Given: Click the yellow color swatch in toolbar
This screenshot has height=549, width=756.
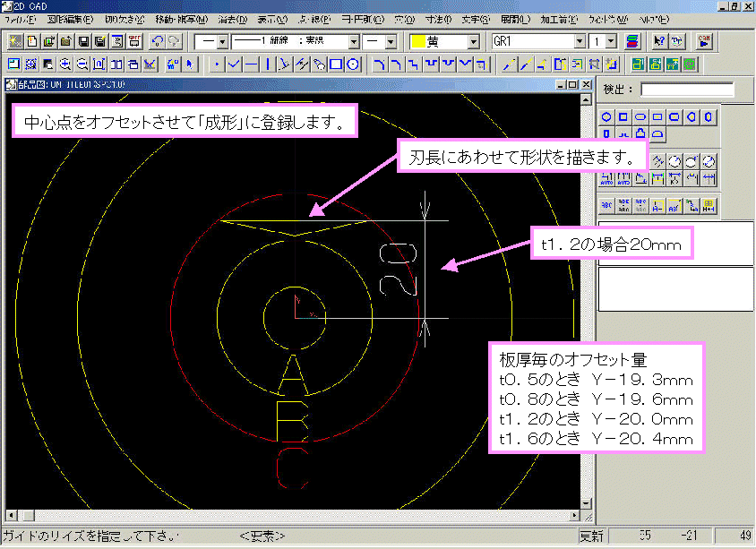Looking at the screenshot, I should pyautogui.click(x=417, y=41).
